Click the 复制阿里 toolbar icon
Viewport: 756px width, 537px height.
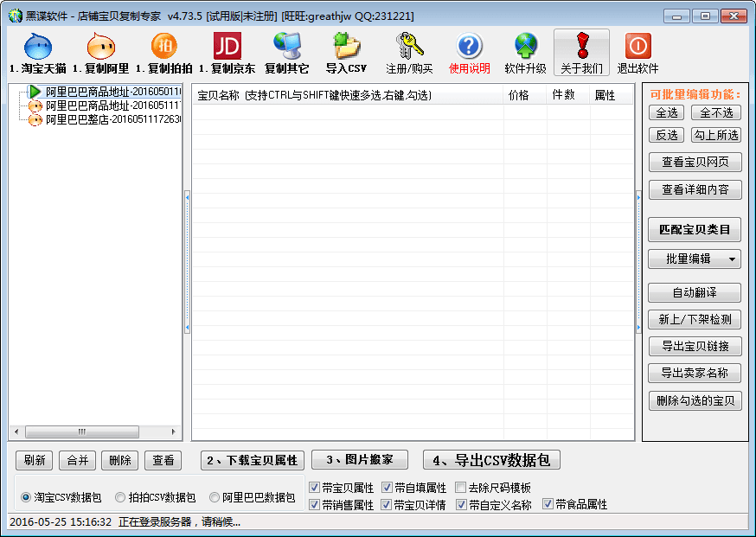100,47
